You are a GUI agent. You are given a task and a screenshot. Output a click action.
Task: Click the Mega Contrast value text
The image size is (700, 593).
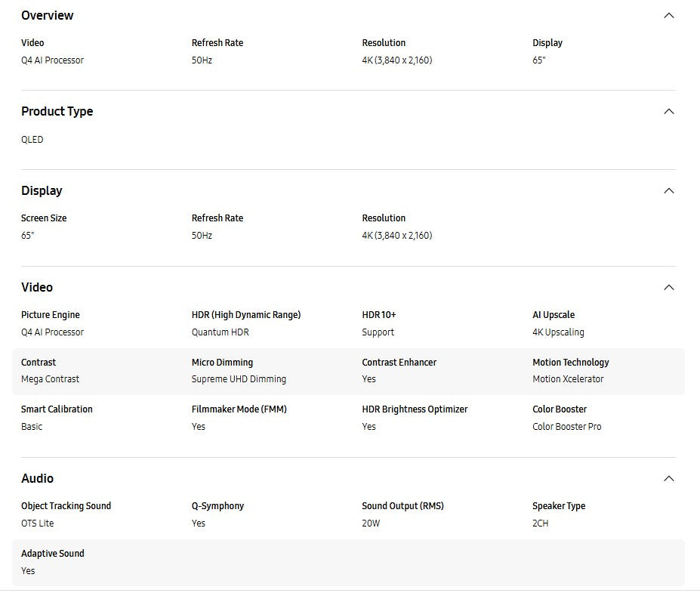coord(51,379)
